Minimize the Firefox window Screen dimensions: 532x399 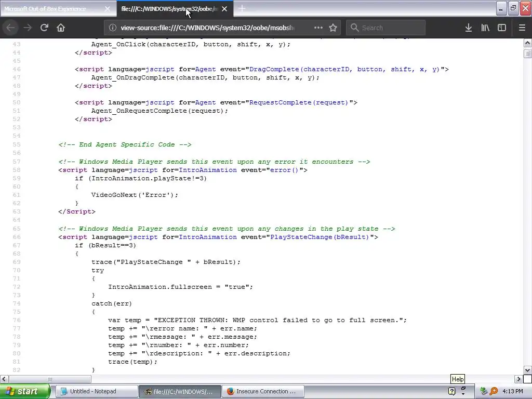click(x=501, y=8)
